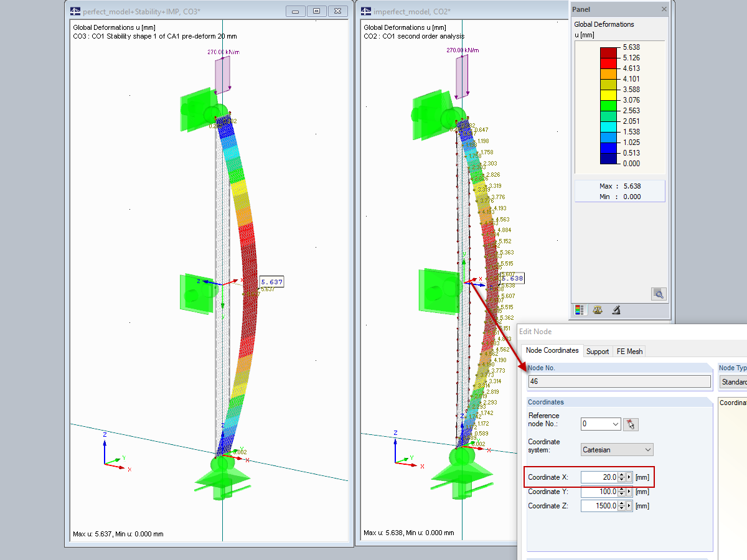Screen dimensions: 747x560
Task: Select the Node Coordinates tab
Action: pos(552,350)
